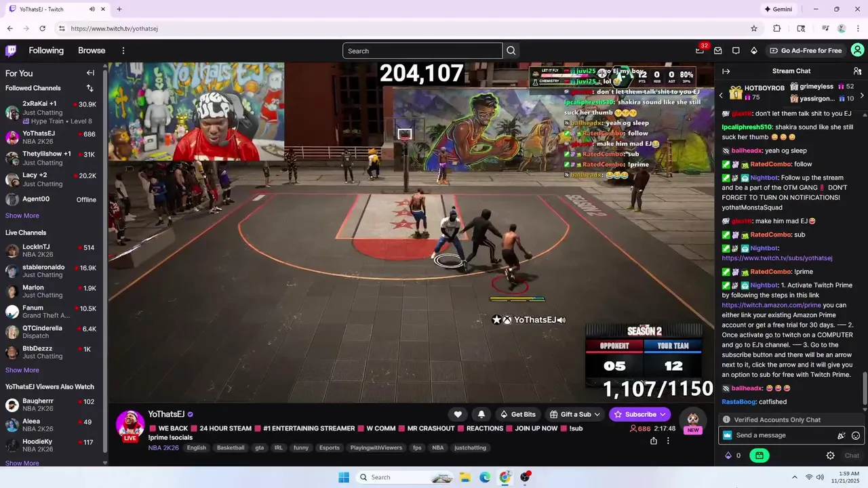Click the NEW avatar icon below video
Screen dimensions: 868x488
[692, 421]
